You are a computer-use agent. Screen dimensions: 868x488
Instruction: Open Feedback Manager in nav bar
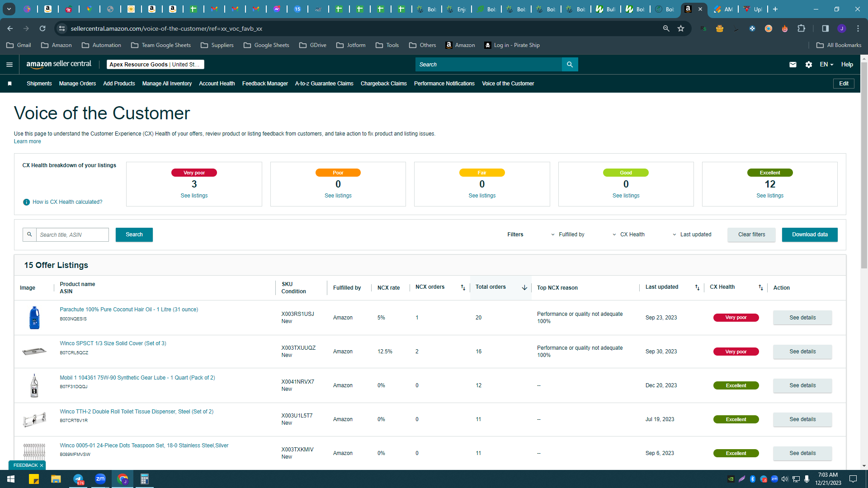coord(265,84)
